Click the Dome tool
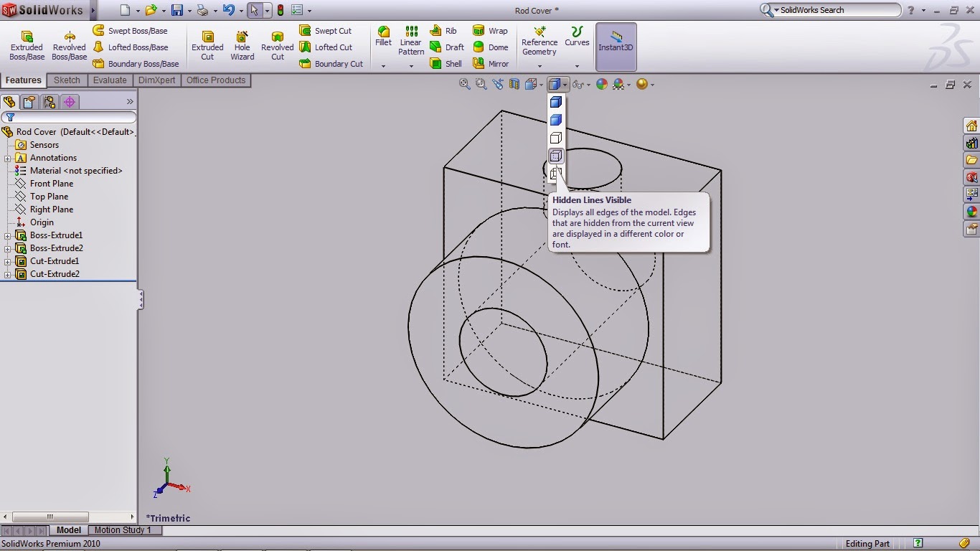The width and height of the screenshot is (980, 551). tap(490, 47)
